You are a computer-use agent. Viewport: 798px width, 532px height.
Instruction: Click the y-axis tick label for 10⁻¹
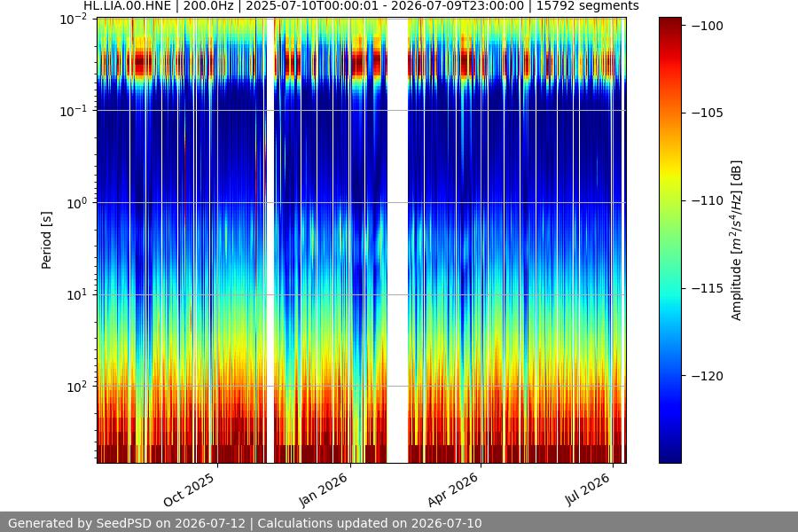point(74,112)
